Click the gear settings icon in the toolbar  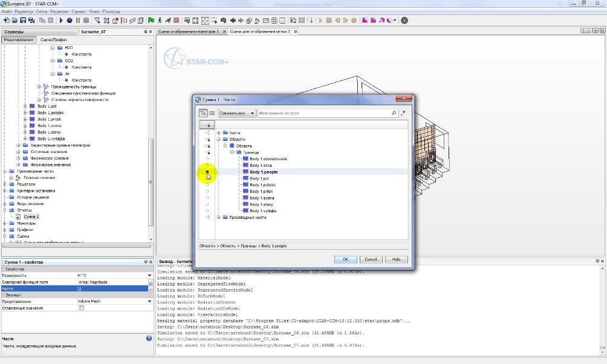point(404,20)
